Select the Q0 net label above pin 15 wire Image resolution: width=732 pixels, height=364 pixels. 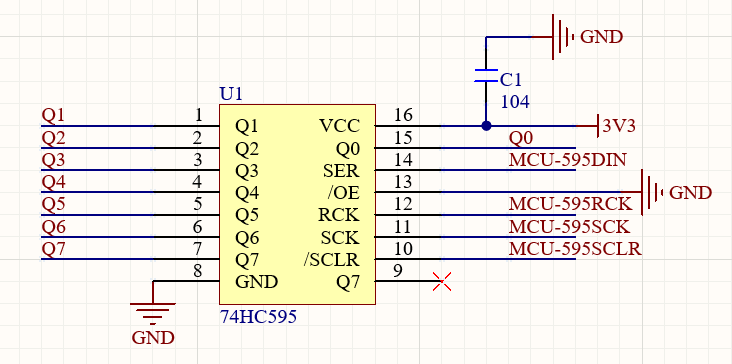point(521,138)
